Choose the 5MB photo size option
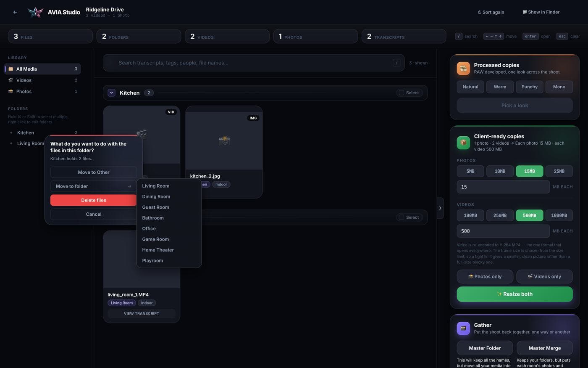Image resolution: width=588 pixels, height=368 pixels. [470, 171]
